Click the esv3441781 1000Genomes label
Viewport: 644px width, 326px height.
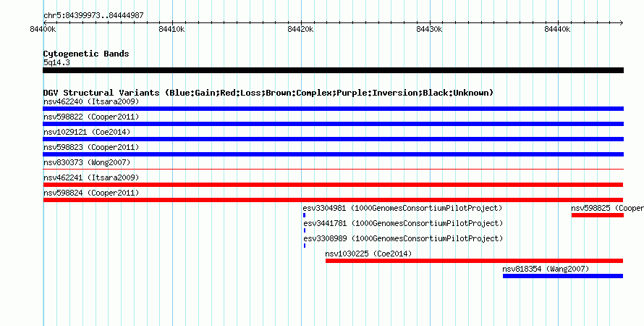[403, 223]
